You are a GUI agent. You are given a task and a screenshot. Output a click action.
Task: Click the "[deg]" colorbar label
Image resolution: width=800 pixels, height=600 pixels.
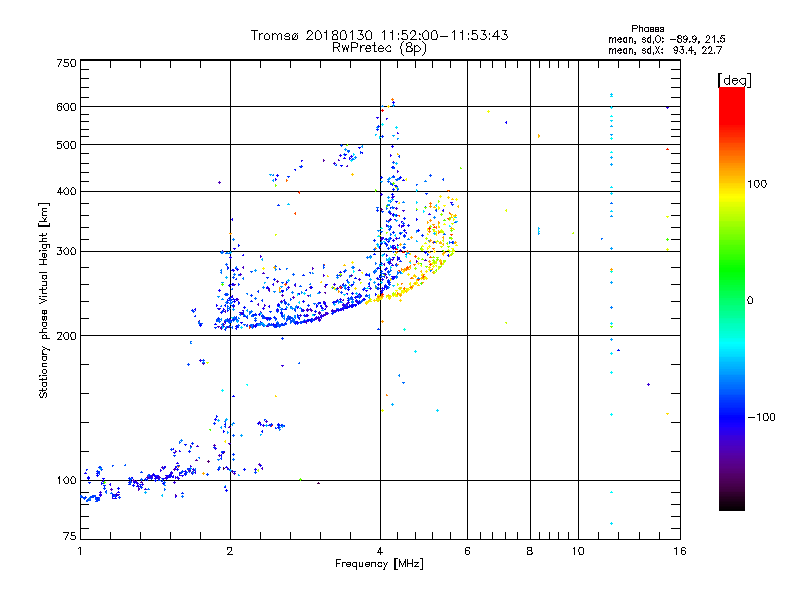pyautogui.click(x=734, y=80)
